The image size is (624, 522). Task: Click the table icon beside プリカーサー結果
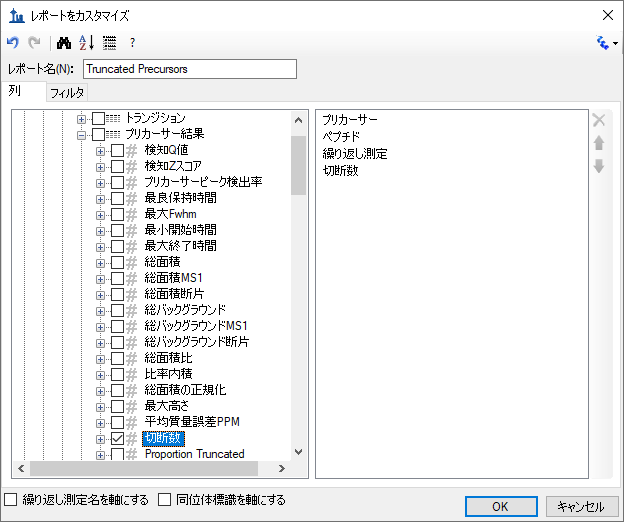113,134
